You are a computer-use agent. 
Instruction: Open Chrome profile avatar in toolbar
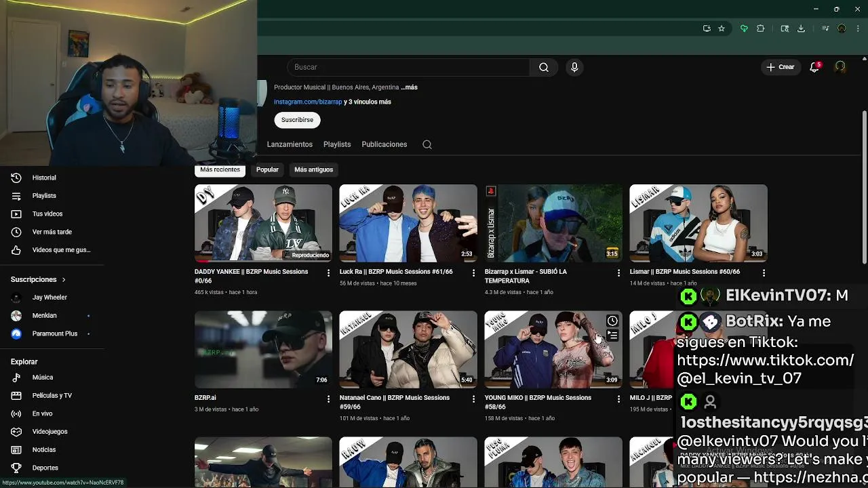842,28
